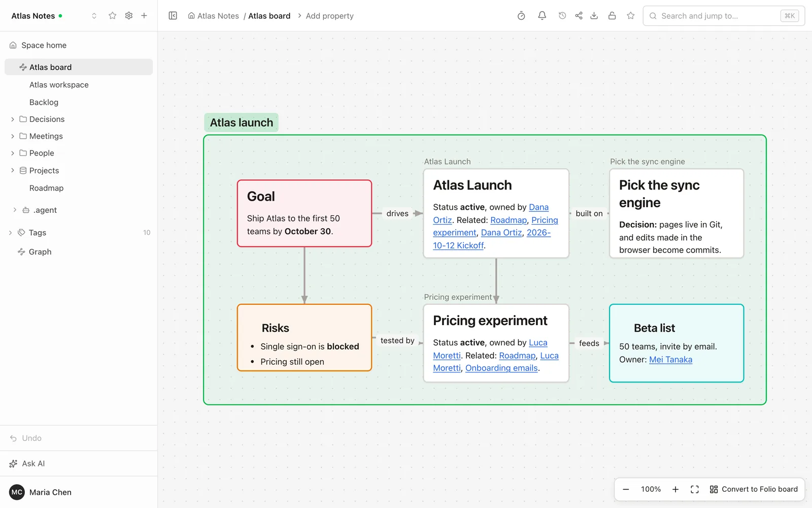Open Pricing experiment link in Atlas Launch card
This screenshot has height=508, width=812.
[x=495, y=226]
